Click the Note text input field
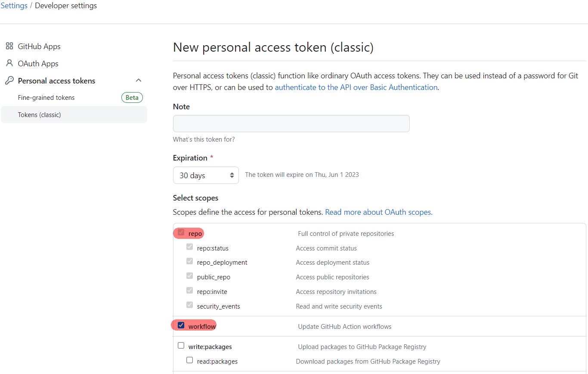This screenshot has width=588, height=374. click(291, 124)
